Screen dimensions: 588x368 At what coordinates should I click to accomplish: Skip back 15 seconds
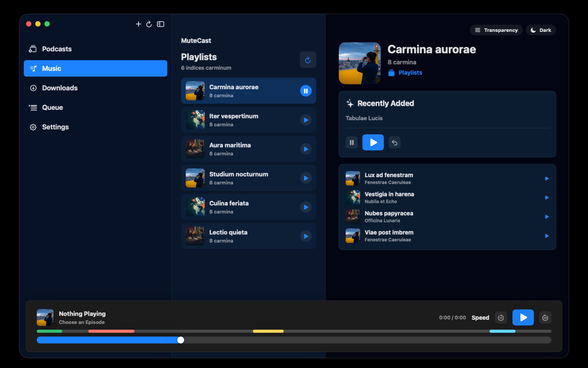coord(501,318)
